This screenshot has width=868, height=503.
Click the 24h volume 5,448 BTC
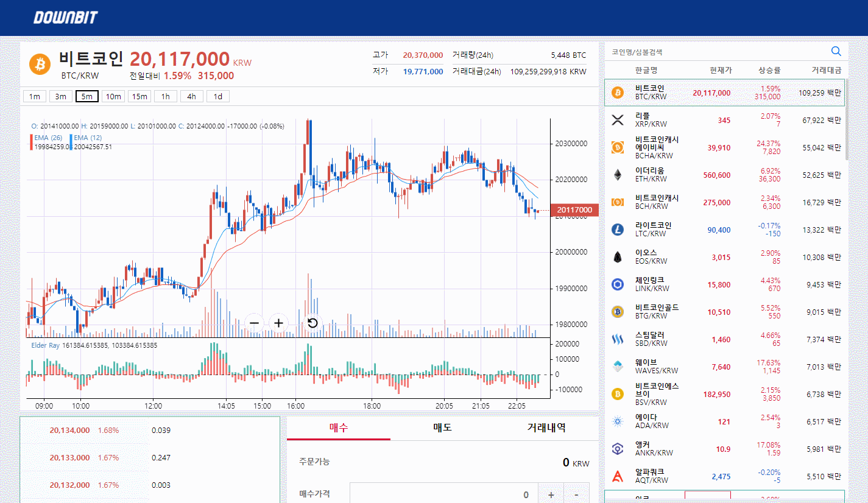568,55
